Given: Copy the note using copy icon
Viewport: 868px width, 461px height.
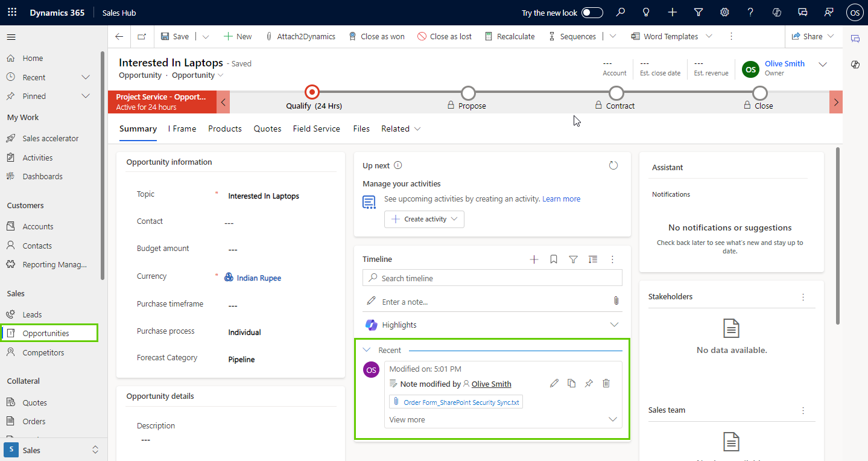Looking at the screenshot, I should click(x=571, y=384).
